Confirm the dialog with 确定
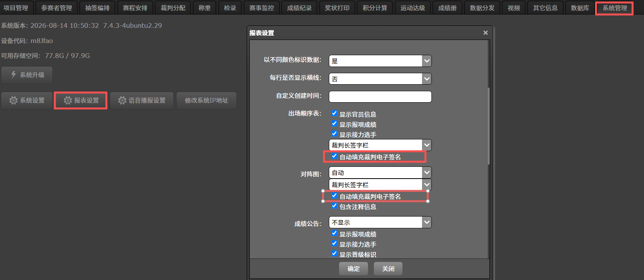 point(354,269)
